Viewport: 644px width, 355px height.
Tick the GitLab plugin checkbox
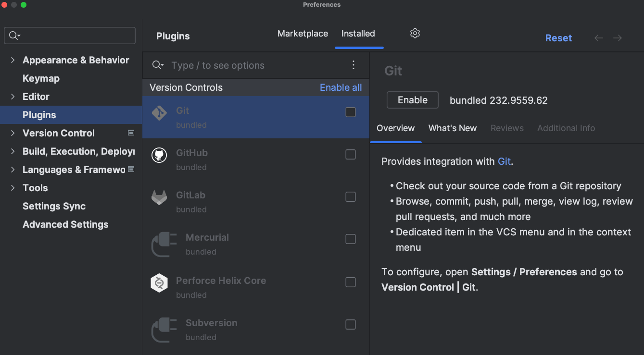tap(350, 196)
